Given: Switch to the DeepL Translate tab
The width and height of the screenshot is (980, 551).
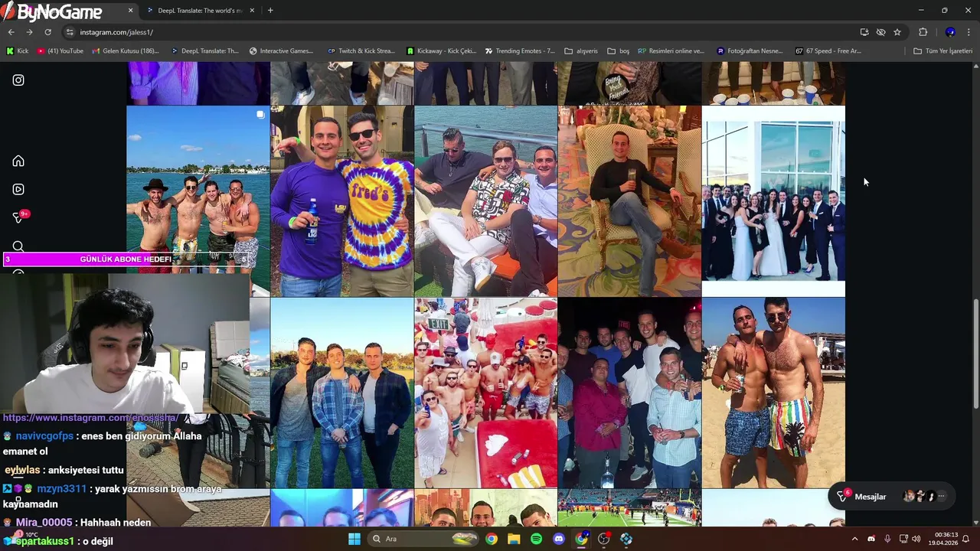Looking at the screenshot, I should tap(199, 11).
